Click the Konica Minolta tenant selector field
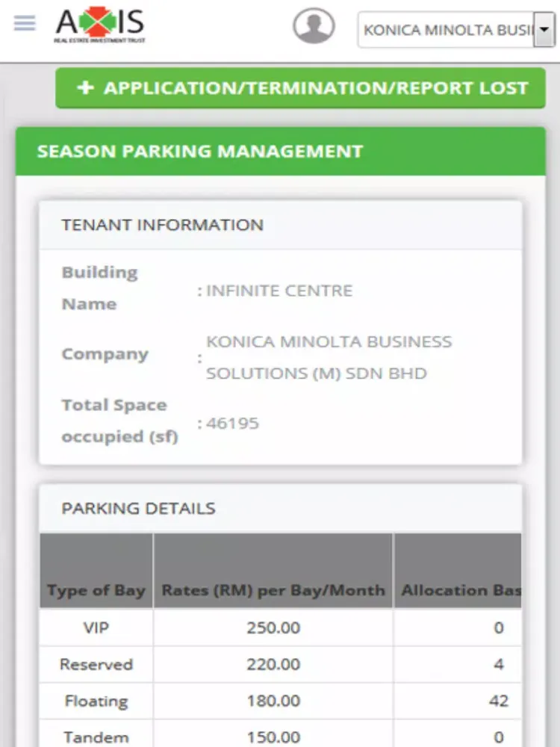This screenshot has height=747, width=560. tap(456, 30)
